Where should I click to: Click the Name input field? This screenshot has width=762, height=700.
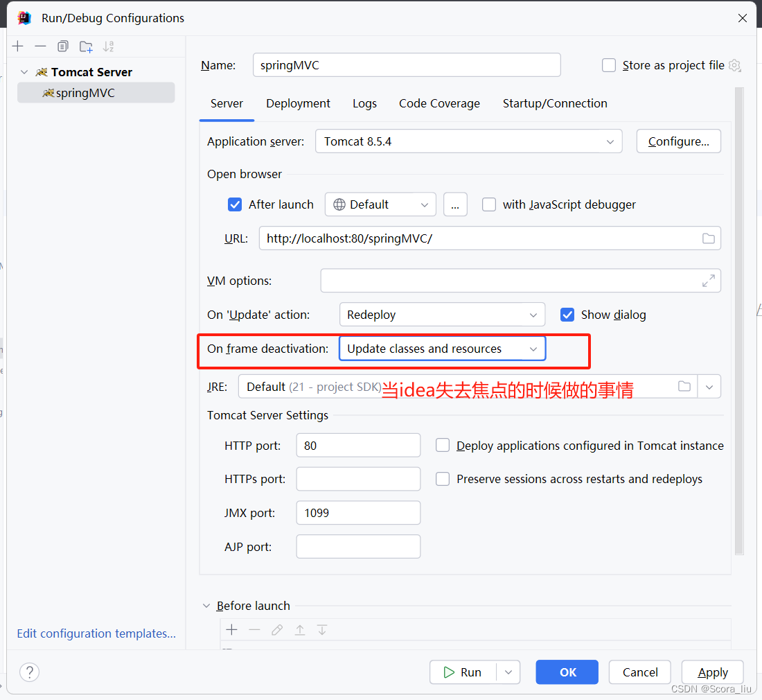pyautogui.click(x=407, y=65)
